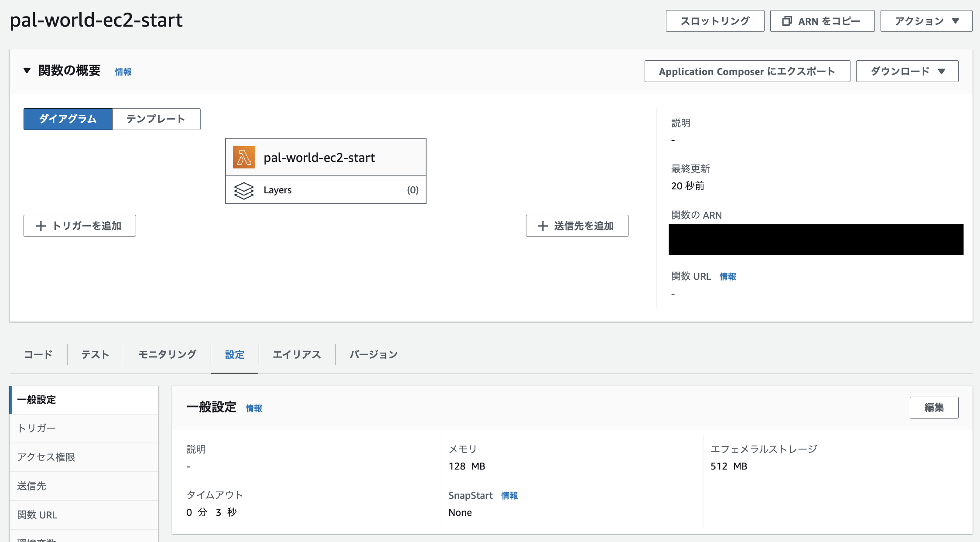This screenshot has width=980, height=542.
Task: Open the ダウンロード dropdown
Action: coord(907,71)
